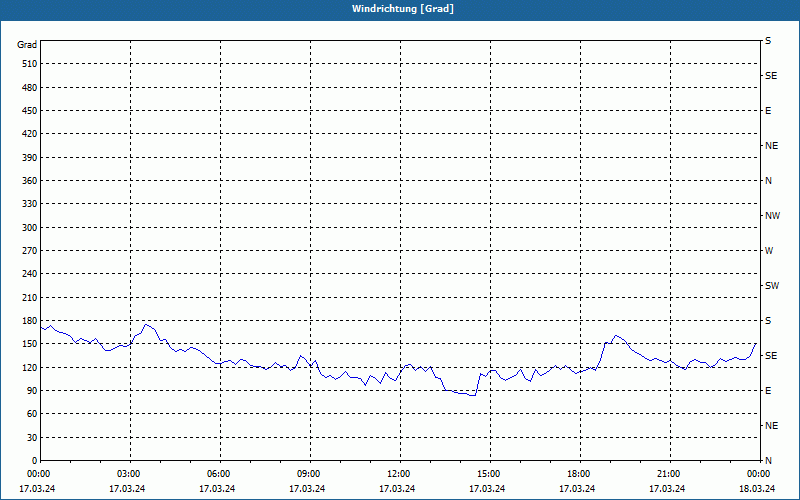
Task: Click the 510 value on the y-axis
Action: point(28,64)
